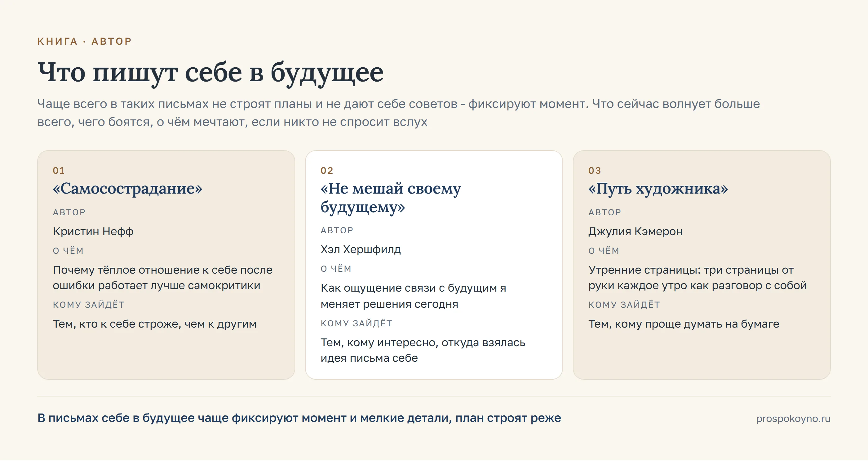868x461 pixels.
Task: Click the prospokoyno.ru link
Action: pyautogui.click(x=793, y=418)
